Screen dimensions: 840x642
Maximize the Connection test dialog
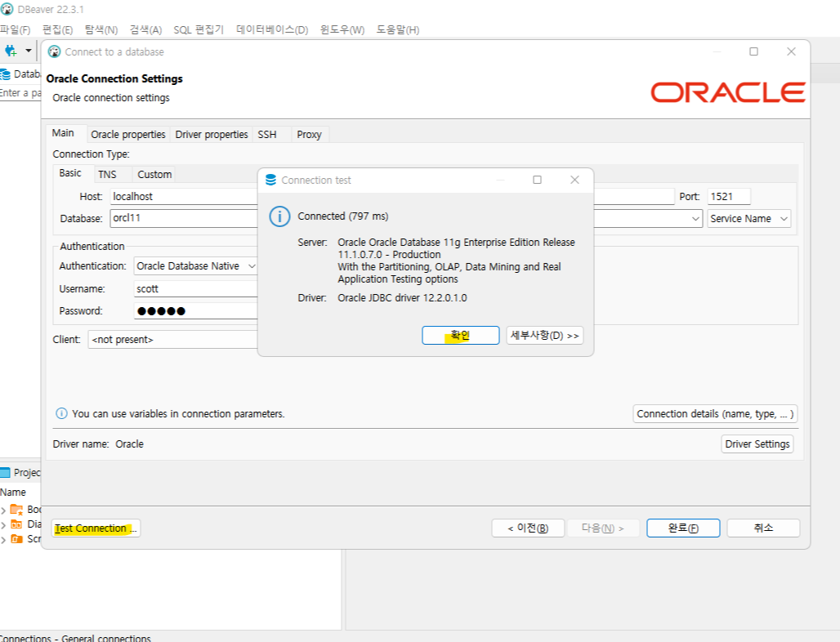pos(538,180)
